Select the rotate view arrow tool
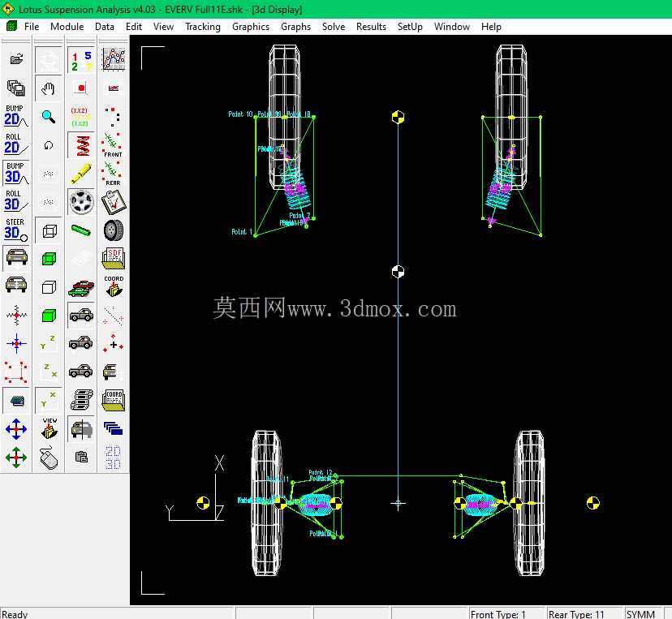The image size is (672, 619). tap(49, 144)
